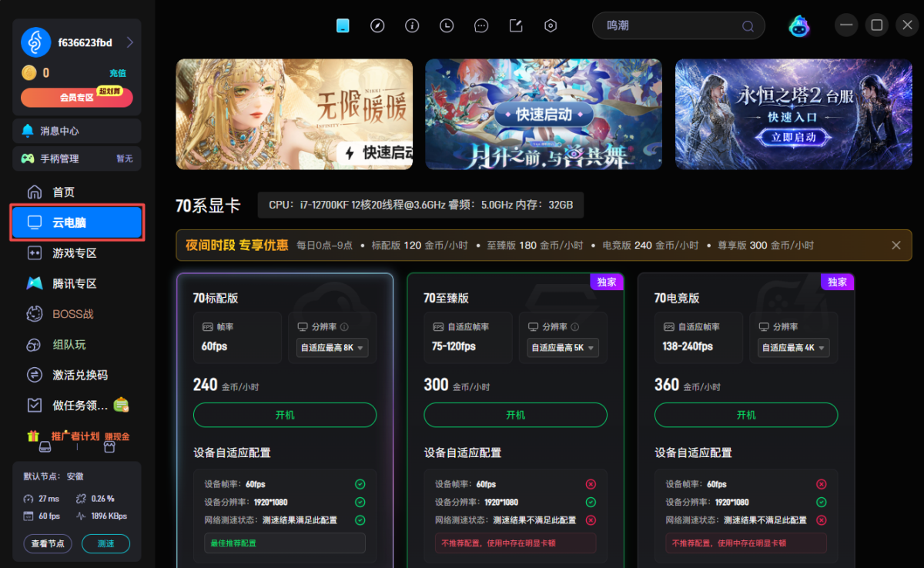The image size is (924, 568).
Task: Open 70标配版 resolution dropdown 自适应最高8K
Action: click(332, 347)
